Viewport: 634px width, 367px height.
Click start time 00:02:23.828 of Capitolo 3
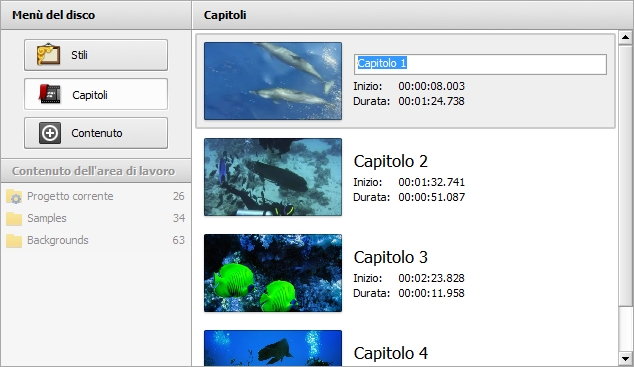click(431, 278)
